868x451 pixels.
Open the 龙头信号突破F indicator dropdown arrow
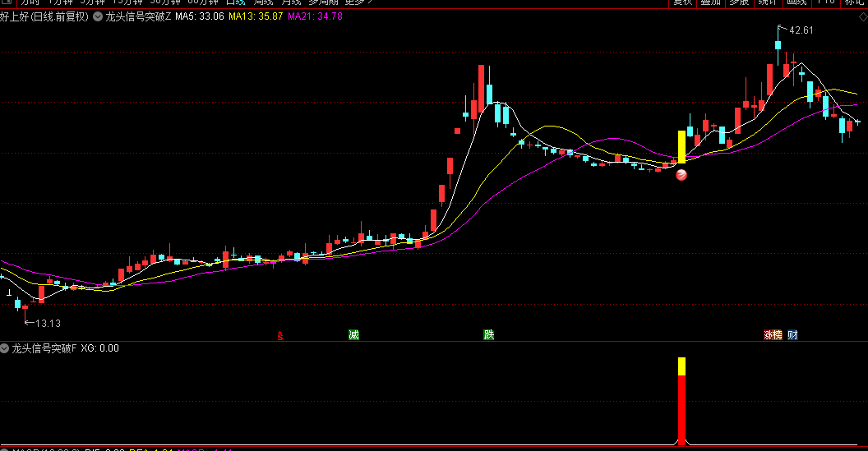point(4,348)
